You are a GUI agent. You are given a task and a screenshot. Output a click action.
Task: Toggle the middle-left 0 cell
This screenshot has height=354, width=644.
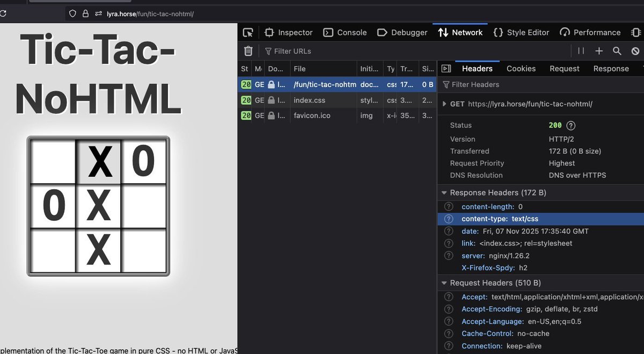tap(53, 206)
